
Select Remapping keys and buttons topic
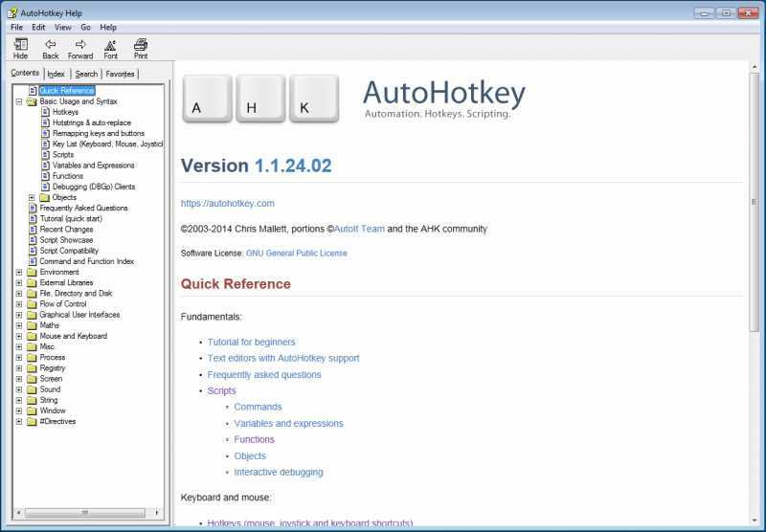coord(99,133)
